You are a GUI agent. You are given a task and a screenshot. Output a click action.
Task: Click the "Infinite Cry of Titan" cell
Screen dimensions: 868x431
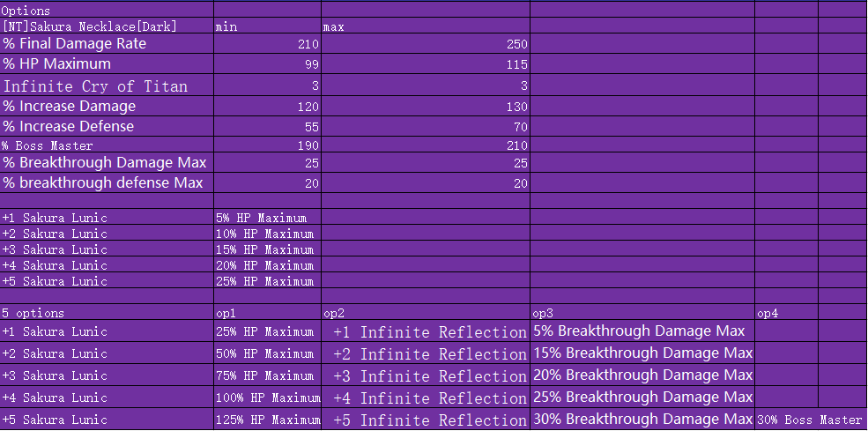[x=95, y=85]
